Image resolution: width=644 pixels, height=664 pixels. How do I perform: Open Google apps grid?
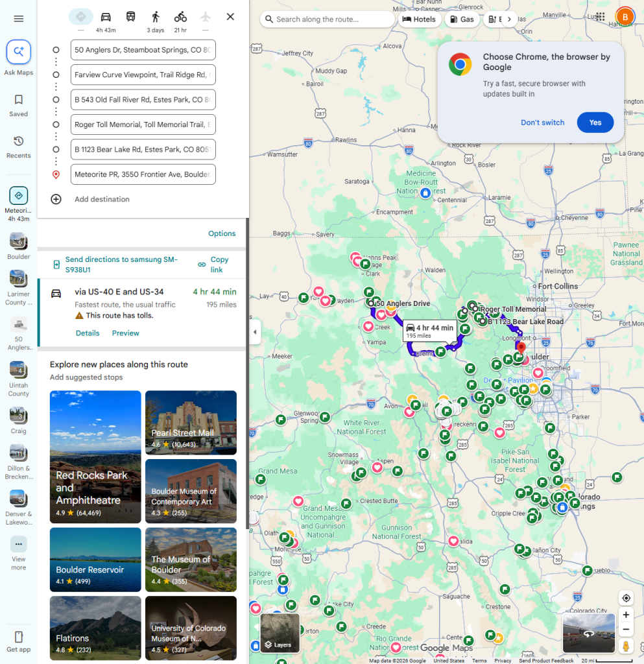600,17
